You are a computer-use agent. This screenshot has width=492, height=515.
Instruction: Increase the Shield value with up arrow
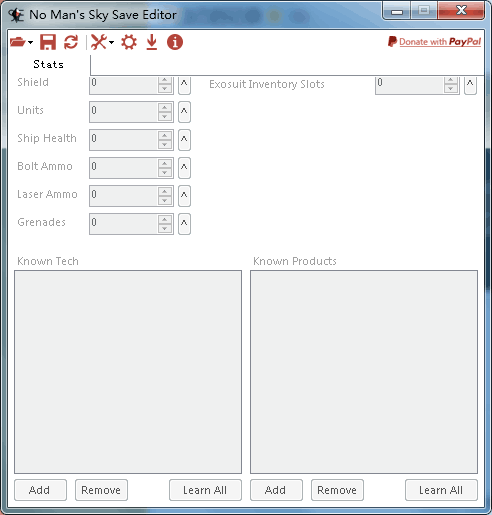[x=165, y=80]
